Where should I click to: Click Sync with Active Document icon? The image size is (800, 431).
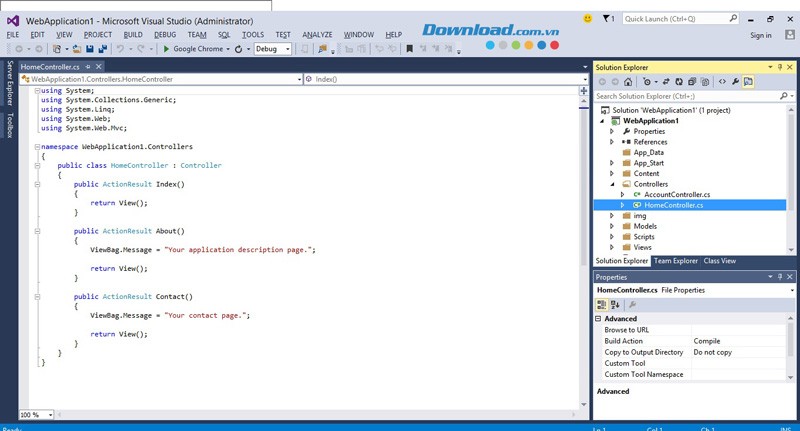tap(666, 82)
